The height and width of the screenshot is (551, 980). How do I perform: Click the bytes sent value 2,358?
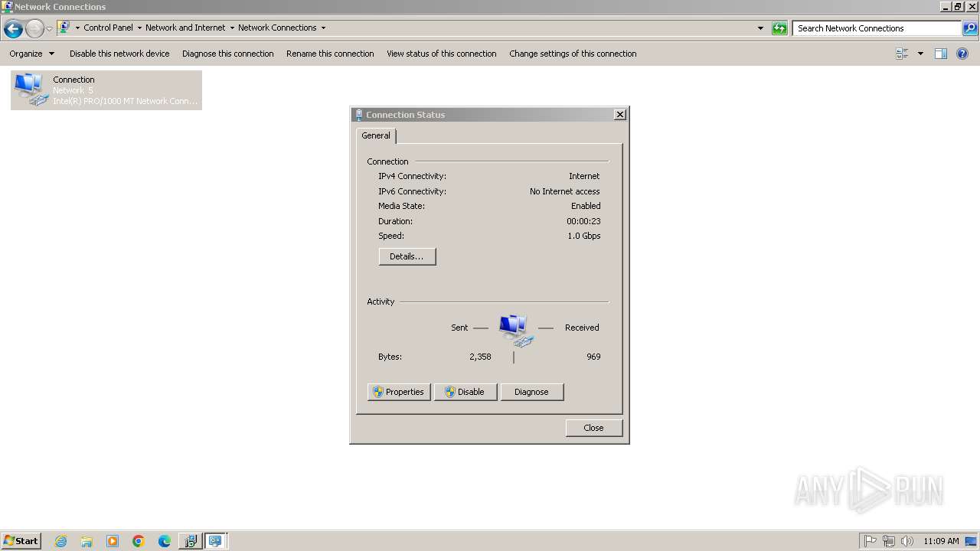point(480,357)
